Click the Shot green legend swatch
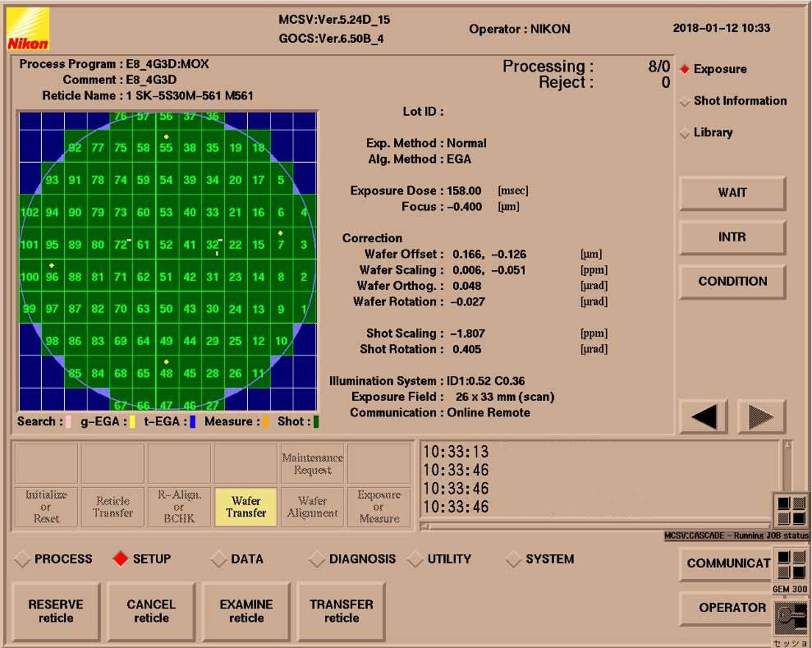Screen dimensions: 812x648 (x=316, y=422)
